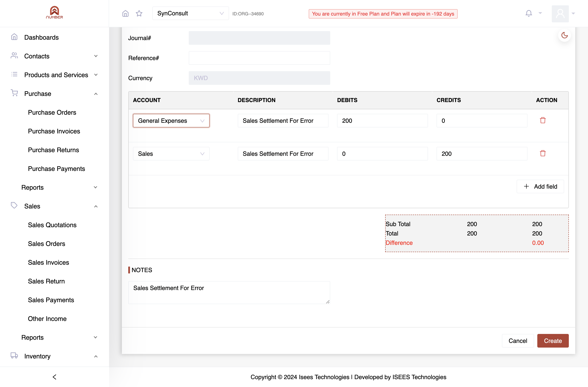Open Sales Payments
This screenshot has width=588, height=387.
click(x=51, y=300)
